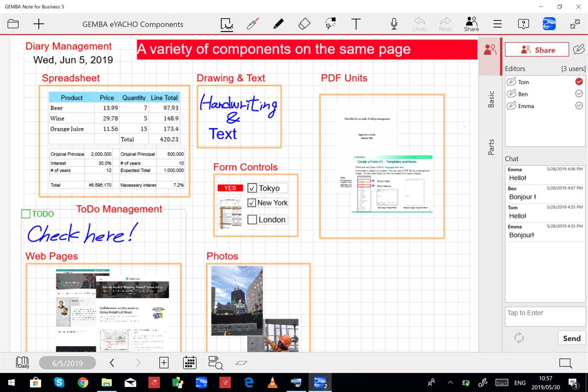This screenshot has width=588, height=392.
Task: Start voice recording with the microphone tool
Action: pos(393,23)
